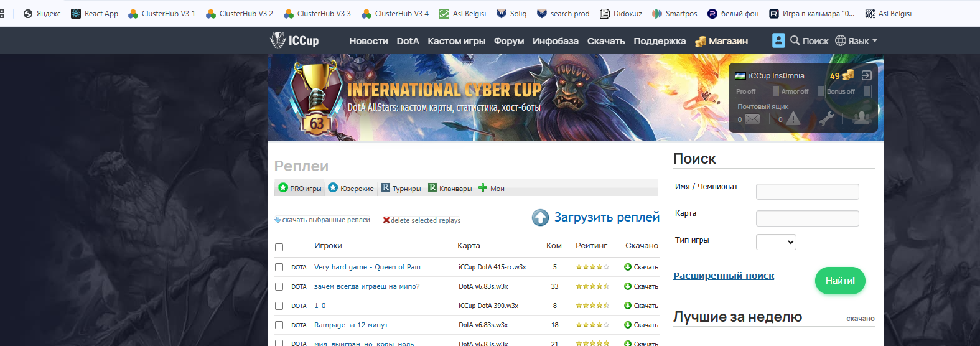Screen dimensions: 980x346
Task: Open the Форум menu
Action: click(x=509, y=41)
